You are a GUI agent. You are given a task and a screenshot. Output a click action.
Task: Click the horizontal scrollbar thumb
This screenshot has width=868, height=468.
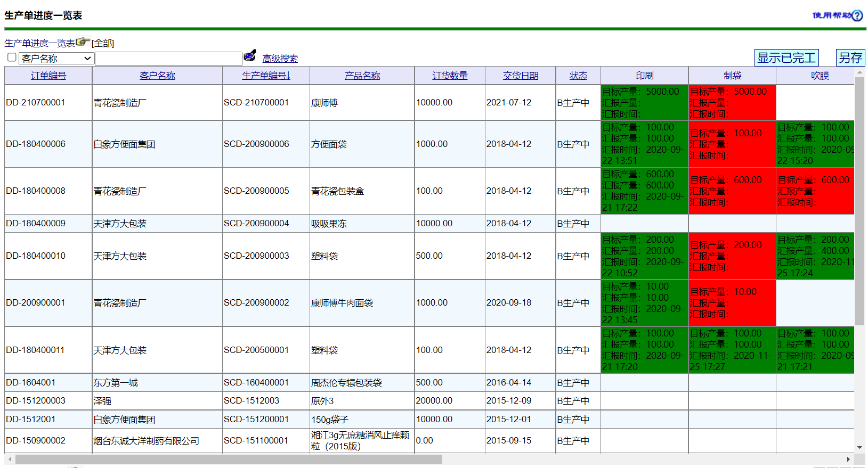point(229,459)
